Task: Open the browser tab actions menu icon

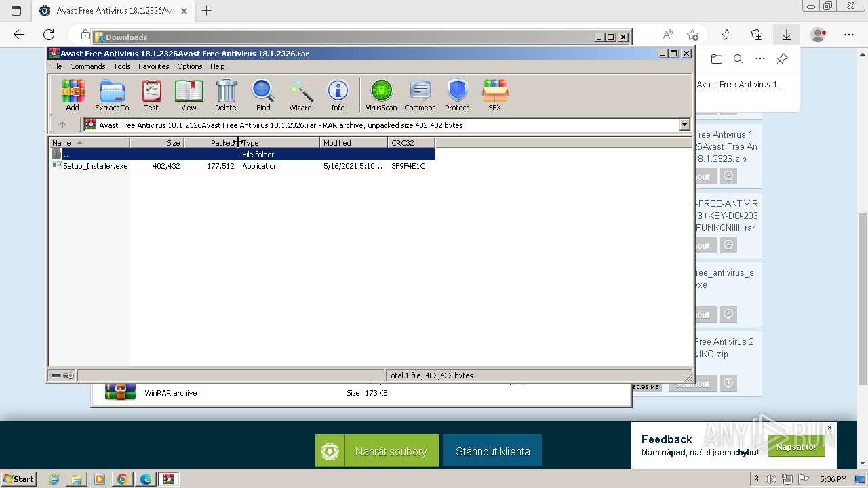Action: pyautogui.click(x=16, y=11)
